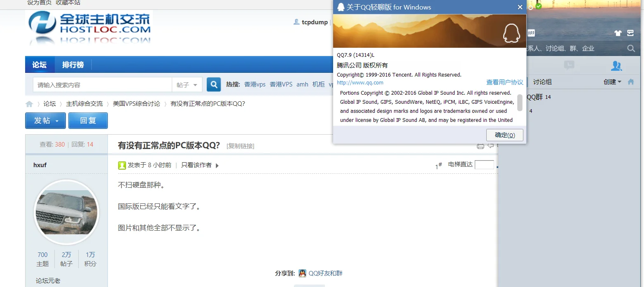Expand the 发帖 button arrow menu

(57, 121)
